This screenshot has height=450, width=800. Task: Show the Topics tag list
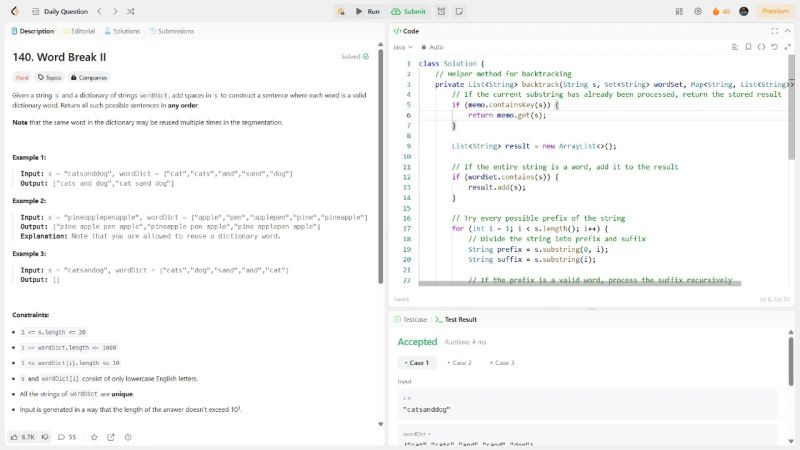pos(49,78)
